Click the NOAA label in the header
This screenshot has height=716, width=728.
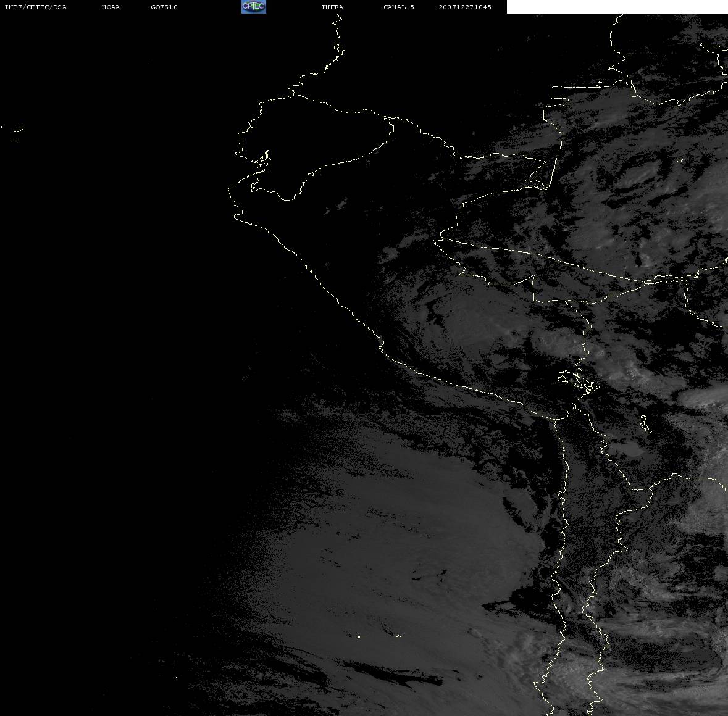coord(111,7)
